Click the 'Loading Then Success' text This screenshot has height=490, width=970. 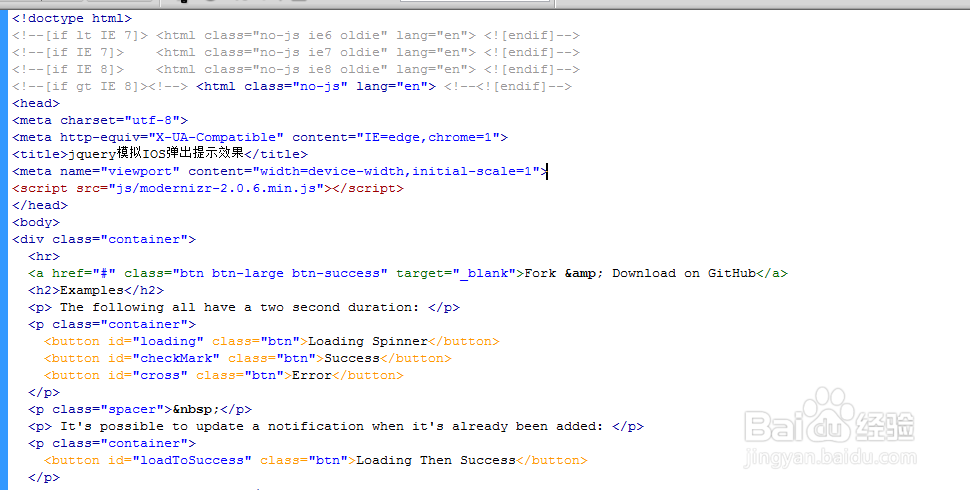click(x=436, y=460)
